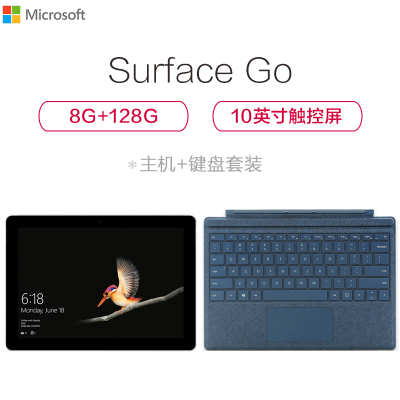
Task: Click the lock screen status icons
Action: (x=29, y=333)
